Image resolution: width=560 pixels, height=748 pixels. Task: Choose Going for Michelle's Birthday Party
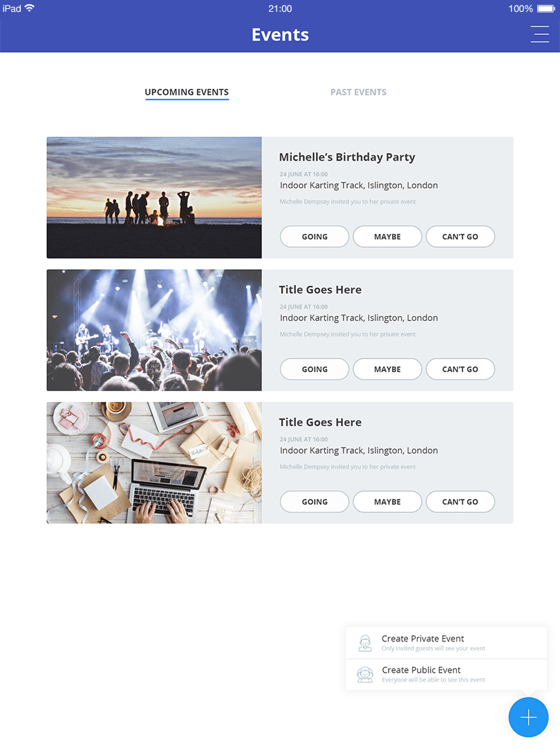pos(315,237)
